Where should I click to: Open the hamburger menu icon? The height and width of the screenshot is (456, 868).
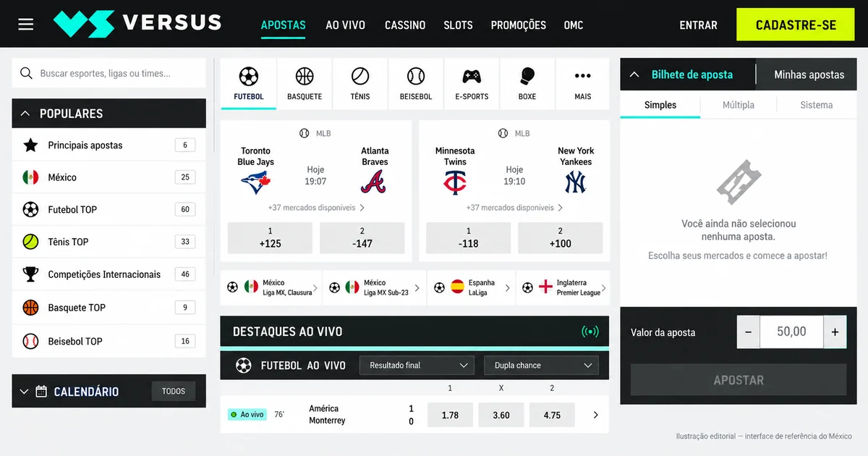26,25
